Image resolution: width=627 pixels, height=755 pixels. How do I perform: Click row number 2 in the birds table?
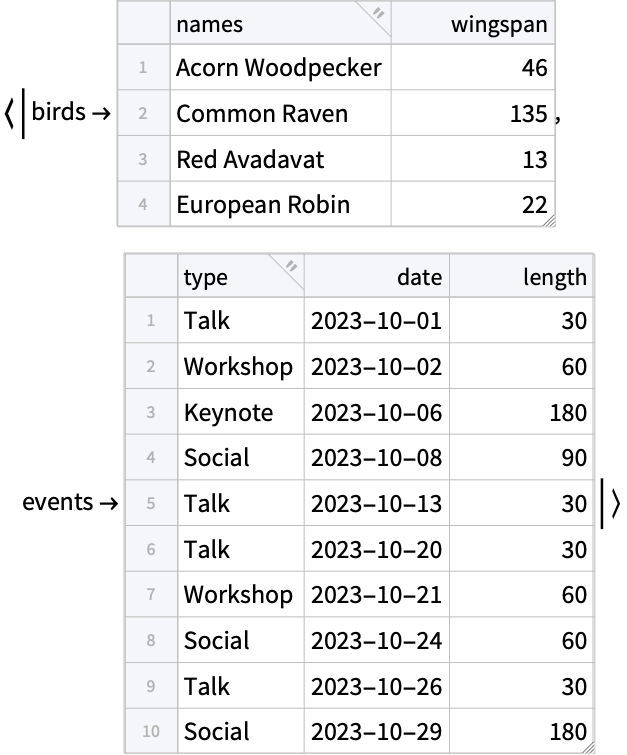coord(144,113)
